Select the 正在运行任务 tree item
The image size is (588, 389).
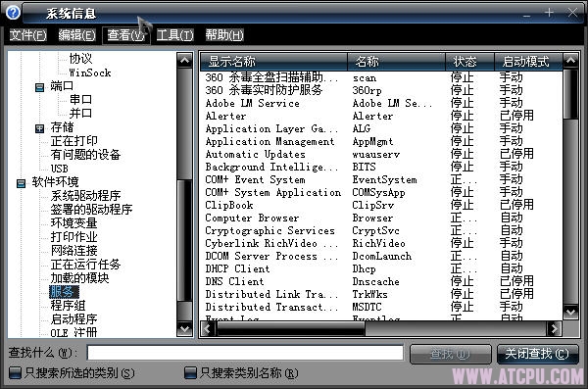click(85, 265)
